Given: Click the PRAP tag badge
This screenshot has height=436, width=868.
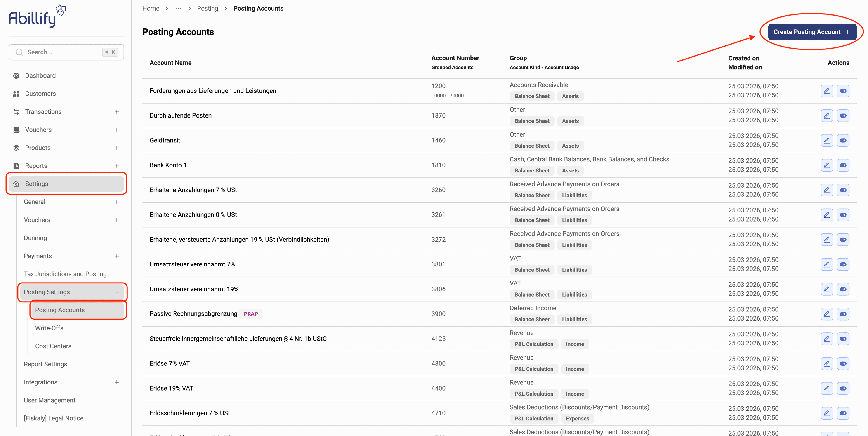Looking at the screenshot, I should click(x=251, y=314).
